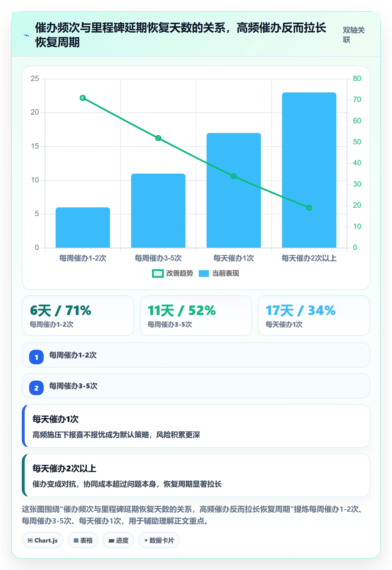This screenshot has height=570, width=392.
Task: Click the 每周催办3-5次 label beside badge 2
Action: coord(73,386)
